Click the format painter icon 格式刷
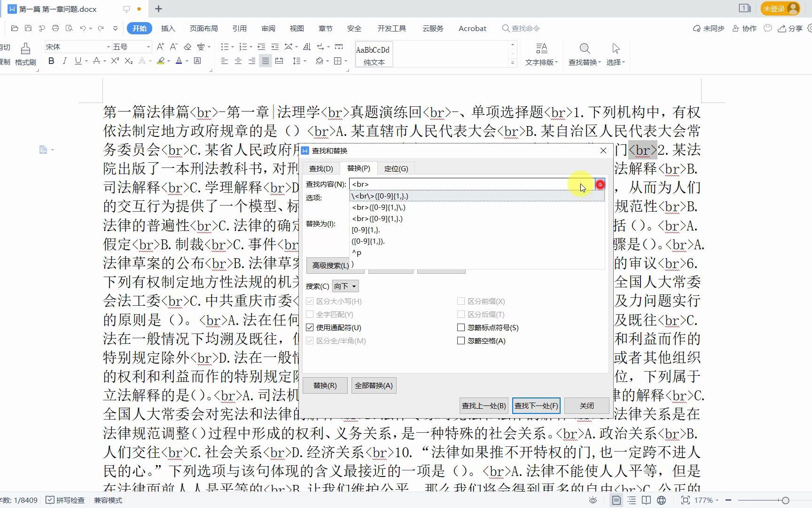This screenshot has width=812, height=508. pyautogui.click(x=25, y=53)
